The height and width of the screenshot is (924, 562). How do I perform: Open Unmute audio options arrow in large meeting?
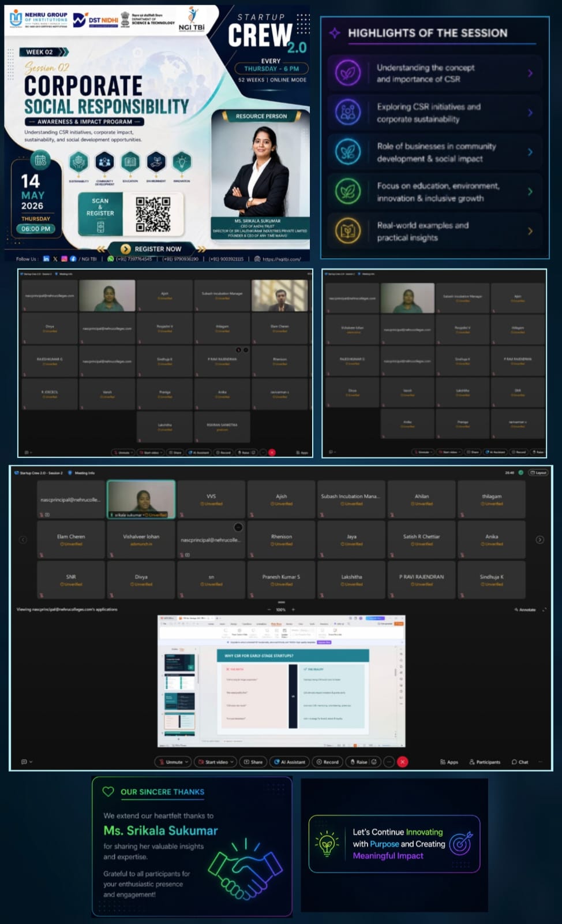[x=186, y=762]
